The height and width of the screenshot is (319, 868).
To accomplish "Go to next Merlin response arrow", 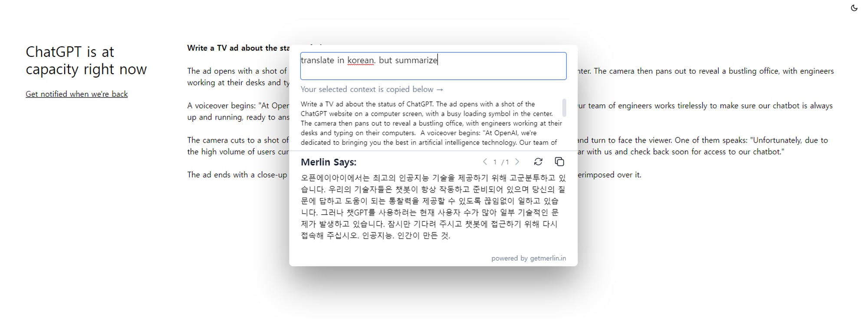I will click(517, 162).
